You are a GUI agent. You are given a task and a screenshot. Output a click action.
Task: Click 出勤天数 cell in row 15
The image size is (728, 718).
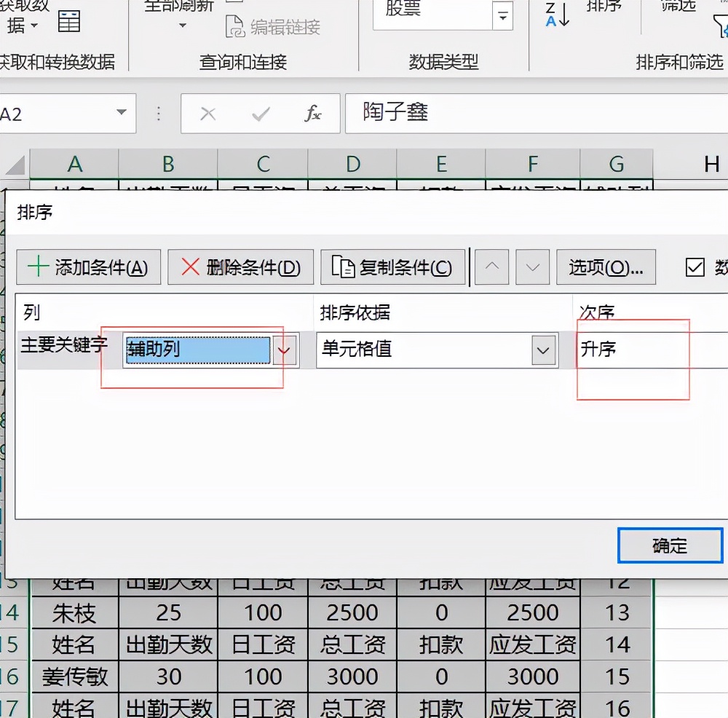pos(168,644)
